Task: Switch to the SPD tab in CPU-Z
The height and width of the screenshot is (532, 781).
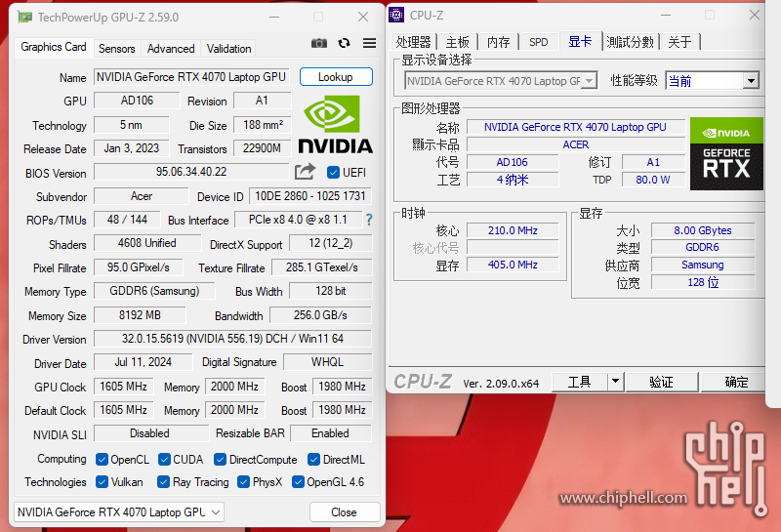Action: pos(538,42)
